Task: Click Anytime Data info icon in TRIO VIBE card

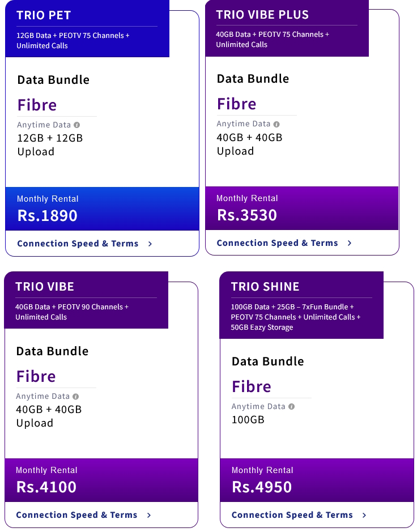Action: click(x=76, y=396)
